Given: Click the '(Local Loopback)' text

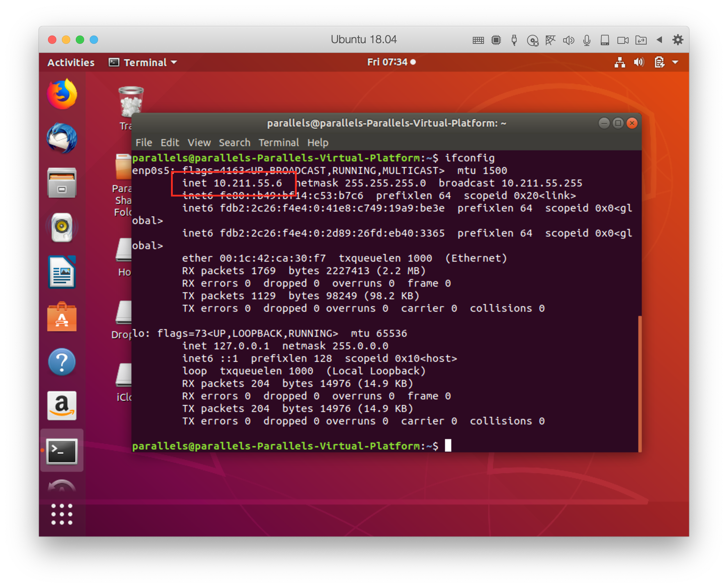Looking at the screenshot, I should [376, 371].
